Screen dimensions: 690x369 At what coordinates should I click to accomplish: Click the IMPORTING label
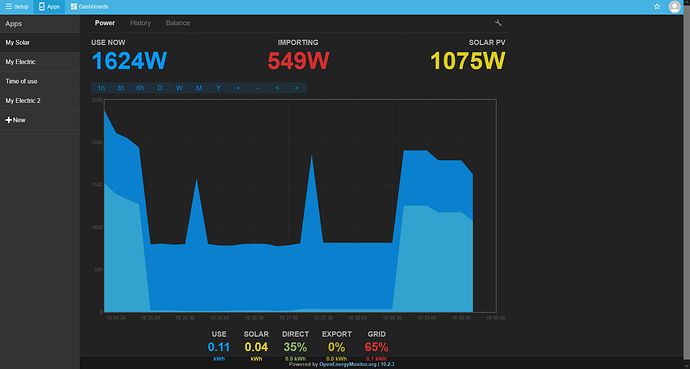(298, 43)
